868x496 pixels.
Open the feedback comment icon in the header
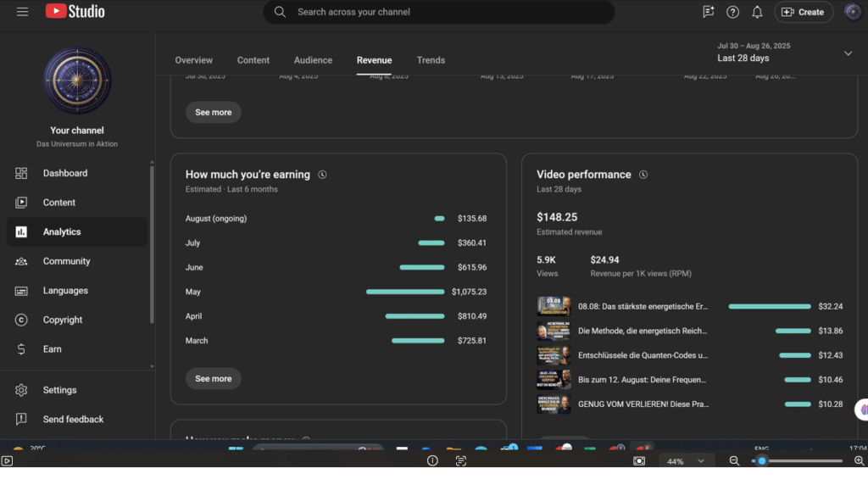coord(708,12)
